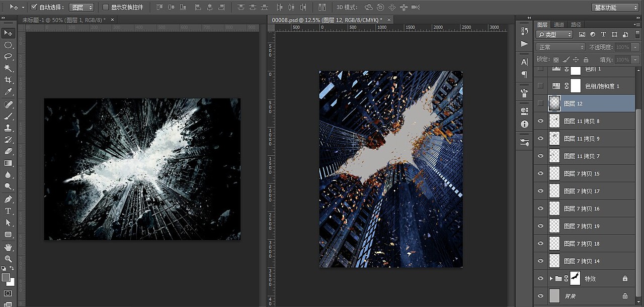Hide the 背景 layer

(x=541, y=296)
